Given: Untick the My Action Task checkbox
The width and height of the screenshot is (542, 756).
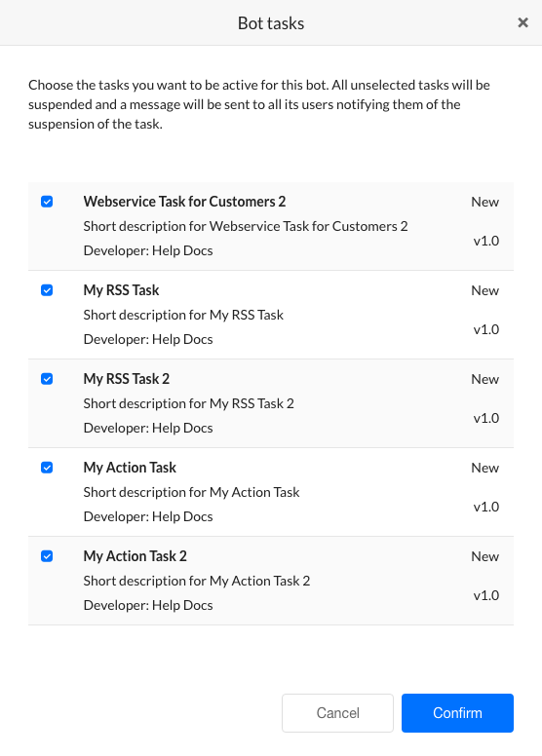Looking at the screenshot, I should click(x=47, y=468).
